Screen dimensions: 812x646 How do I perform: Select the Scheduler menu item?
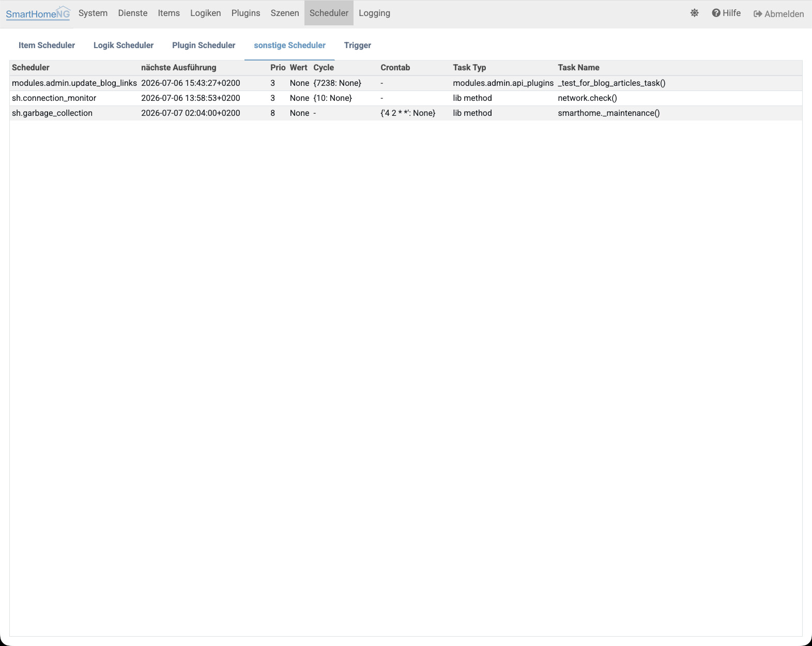[329, 13]
